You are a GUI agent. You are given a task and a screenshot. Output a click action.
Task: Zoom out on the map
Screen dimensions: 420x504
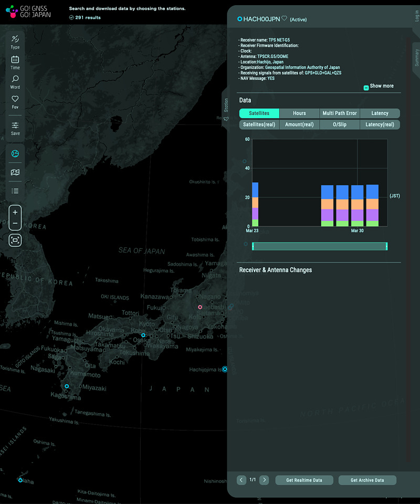coord(15,223)
